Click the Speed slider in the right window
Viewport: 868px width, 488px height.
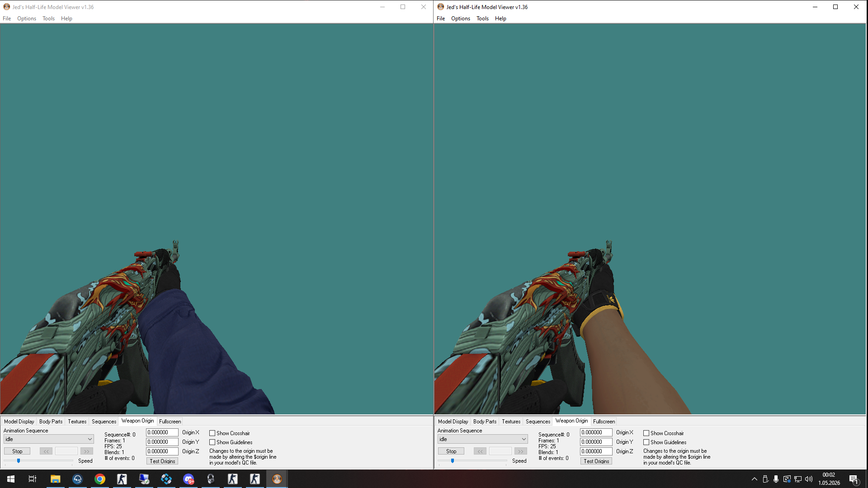472,461
